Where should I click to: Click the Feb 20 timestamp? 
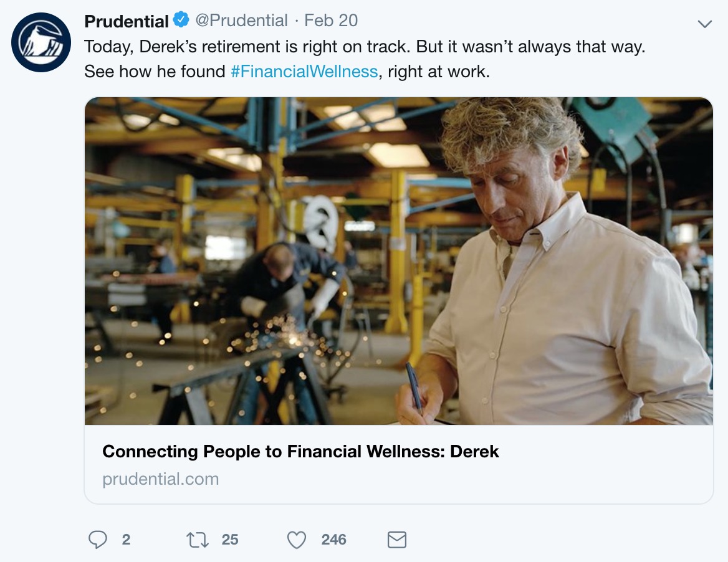(331, 21)
